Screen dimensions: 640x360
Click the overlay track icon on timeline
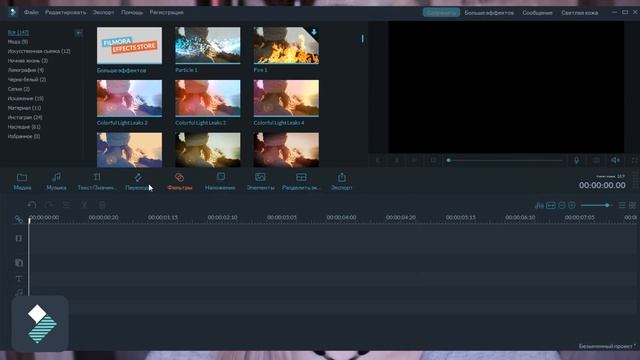pyautogui.click(x=19, y=262)
